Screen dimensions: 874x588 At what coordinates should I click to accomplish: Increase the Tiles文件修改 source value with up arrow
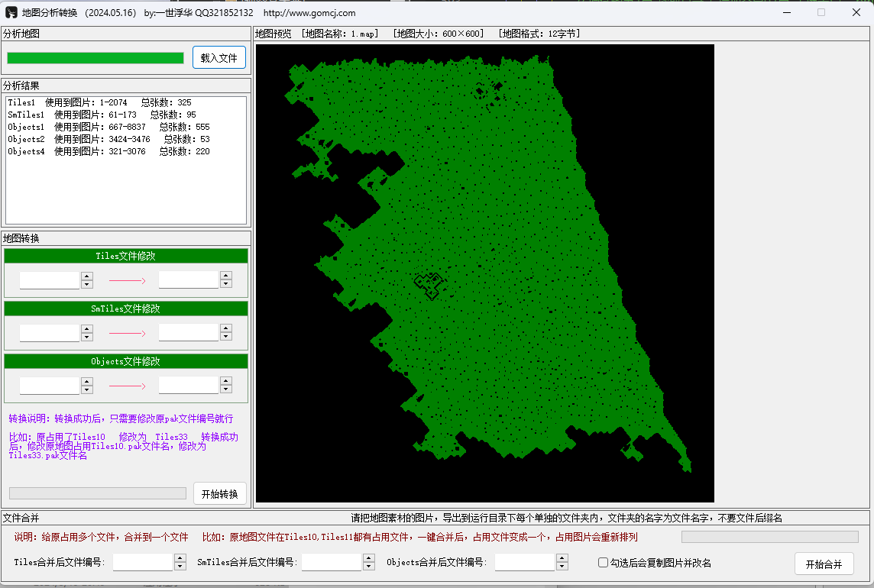pyautogui.click(x=87, y=276)
